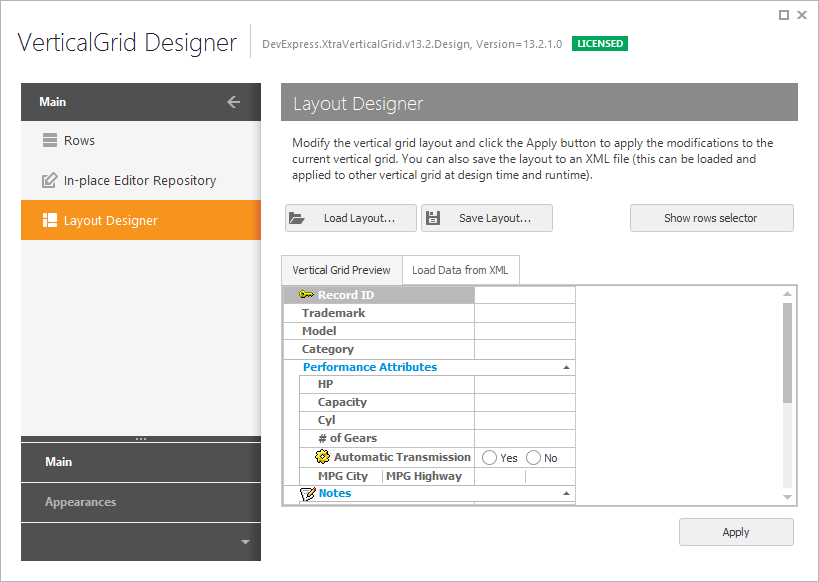
Task: Click the back arrow in Main header
Action: click(x=233, y=102)
